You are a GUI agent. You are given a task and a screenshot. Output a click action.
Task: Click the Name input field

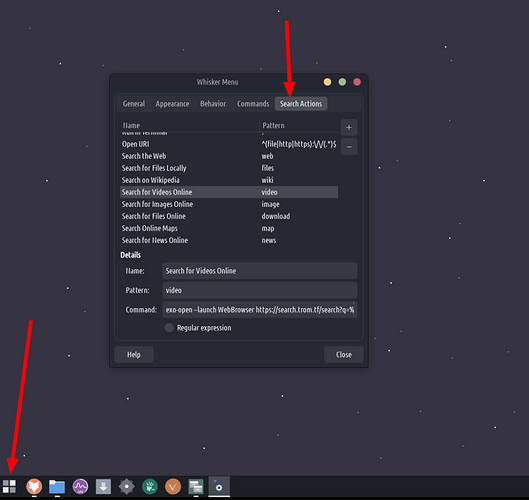click(x=259, y=271)
